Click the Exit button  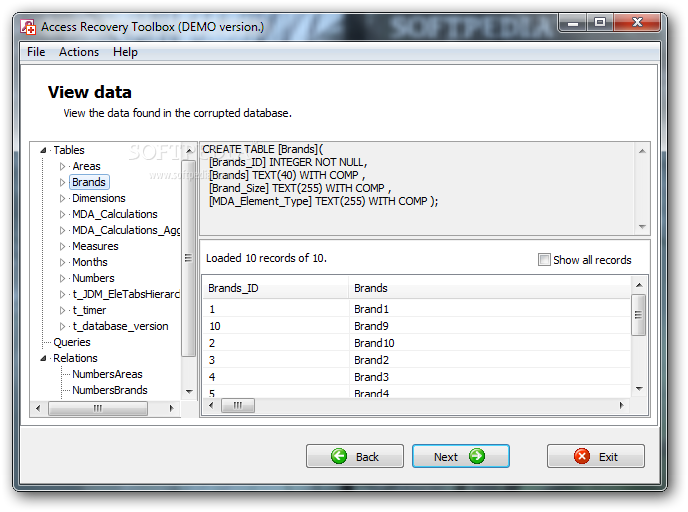(596, 456)
